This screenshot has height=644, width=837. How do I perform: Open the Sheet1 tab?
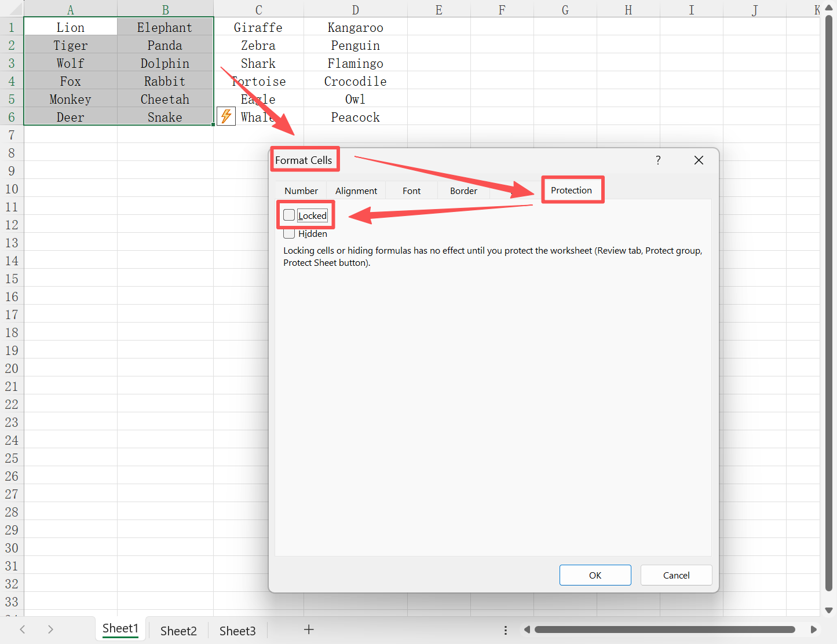(x=120, y=629)
